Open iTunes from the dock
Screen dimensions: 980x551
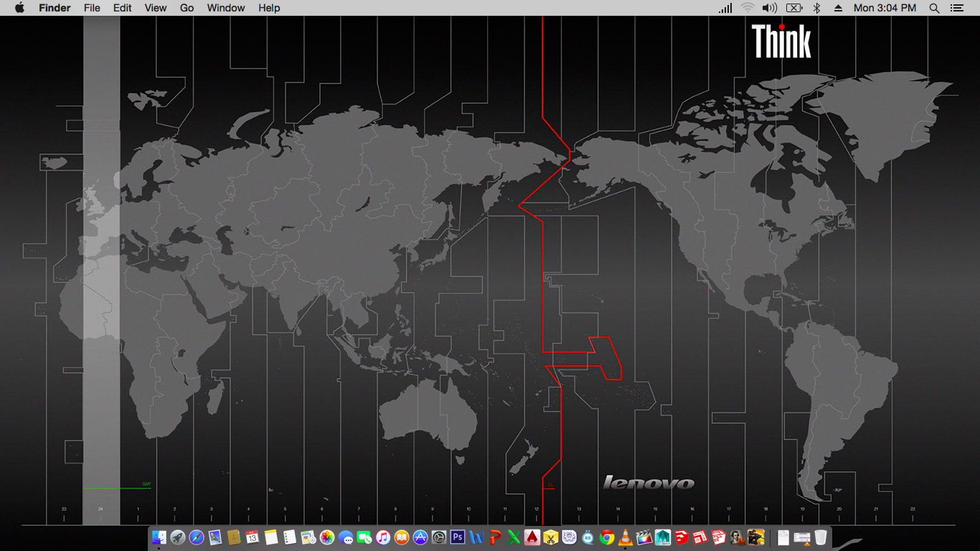pos(383,537)
